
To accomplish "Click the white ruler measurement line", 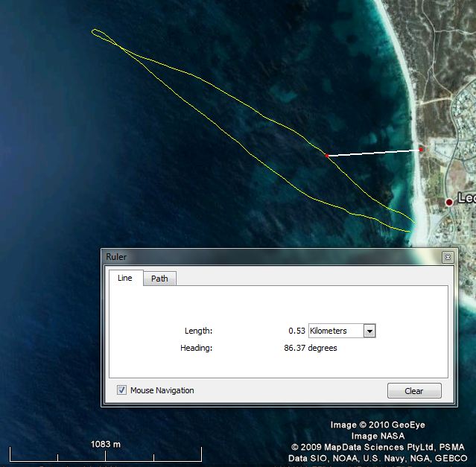I will [x=374, y=153].
